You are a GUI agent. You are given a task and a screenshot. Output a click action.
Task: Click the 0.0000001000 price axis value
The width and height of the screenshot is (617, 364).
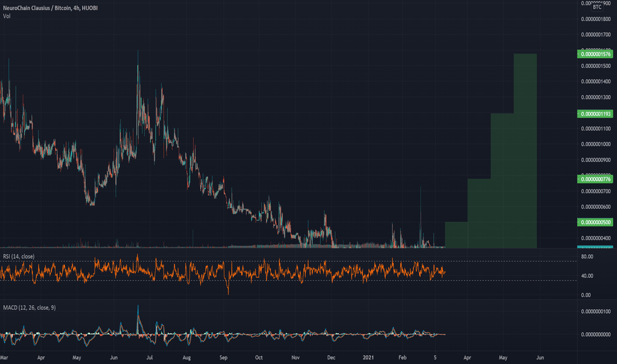(x=596, y=144)
